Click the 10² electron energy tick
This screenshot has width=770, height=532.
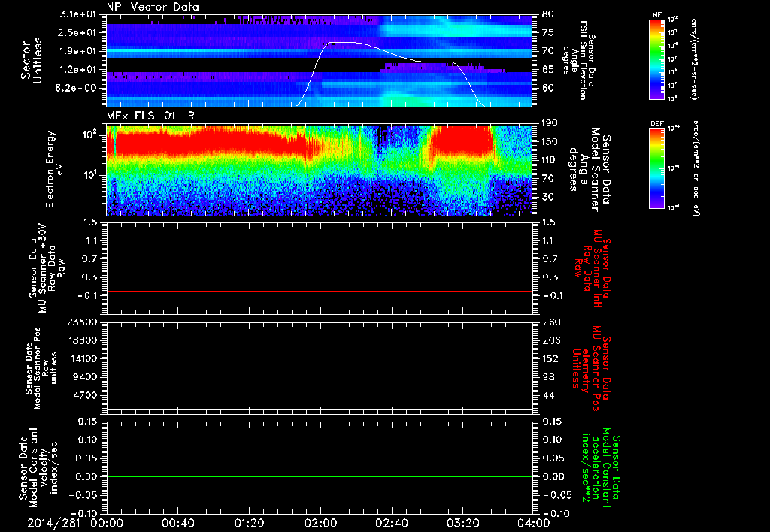[x=89, y=135]
